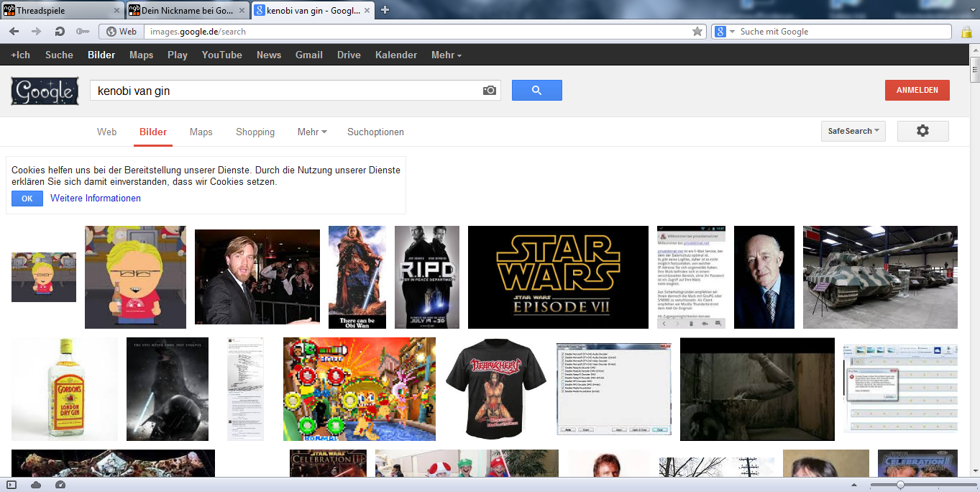Open Gmail in the black bar
Image resolution: width=980 pixels, height=492 pixels.
click(309, 55)
